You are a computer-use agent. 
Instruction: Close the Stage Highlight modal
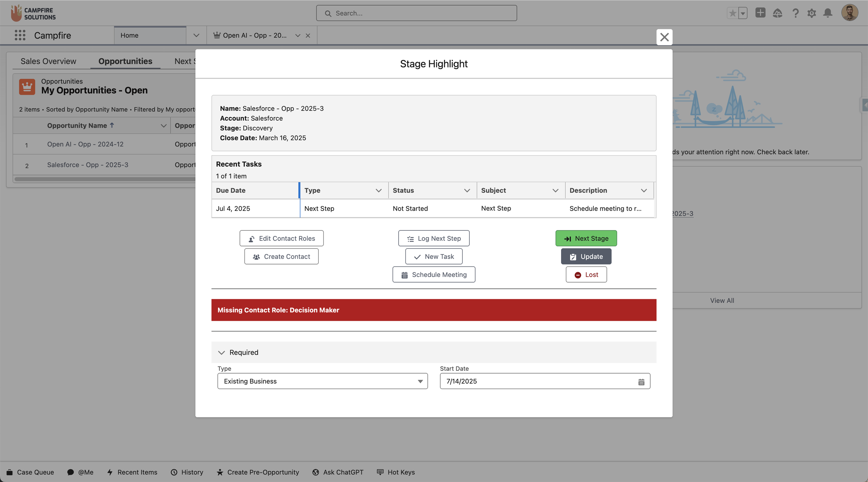pyautogui.click(x=664, y=37)
